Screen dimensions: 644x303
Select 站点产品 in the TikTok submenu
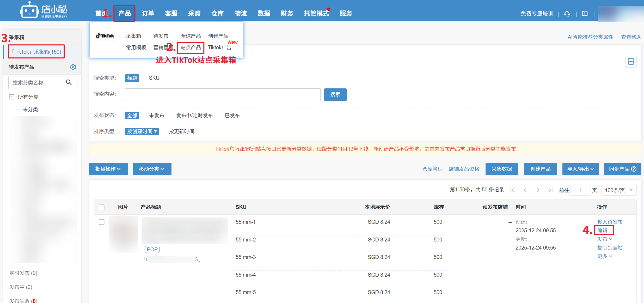click(191, 47)
